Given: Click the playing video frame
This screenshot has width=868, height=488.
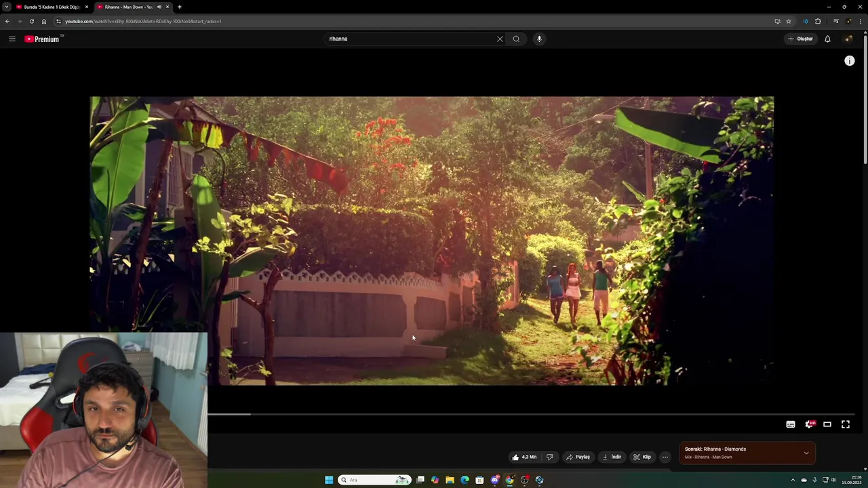Looking at the screenshot, I should coord(432,241).
